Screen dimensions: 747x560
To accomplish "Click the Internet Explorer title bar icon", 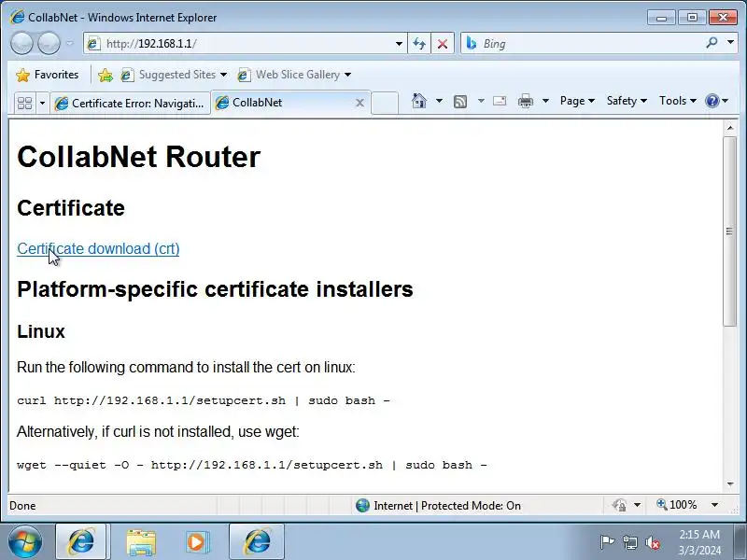I will 18,17.
